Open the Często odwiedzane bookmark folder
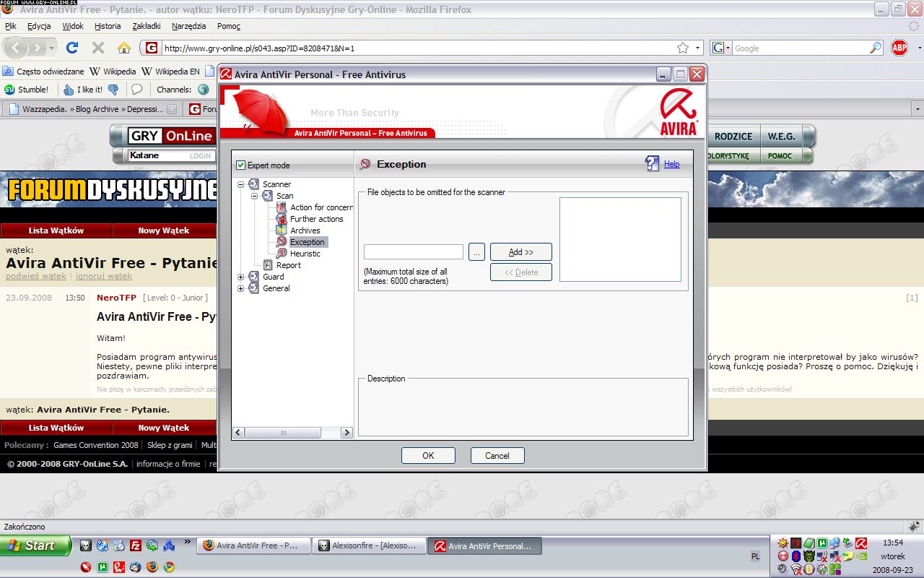Image resolution: width=924 pixels, height=578 pixels. (x=43, y=72)
